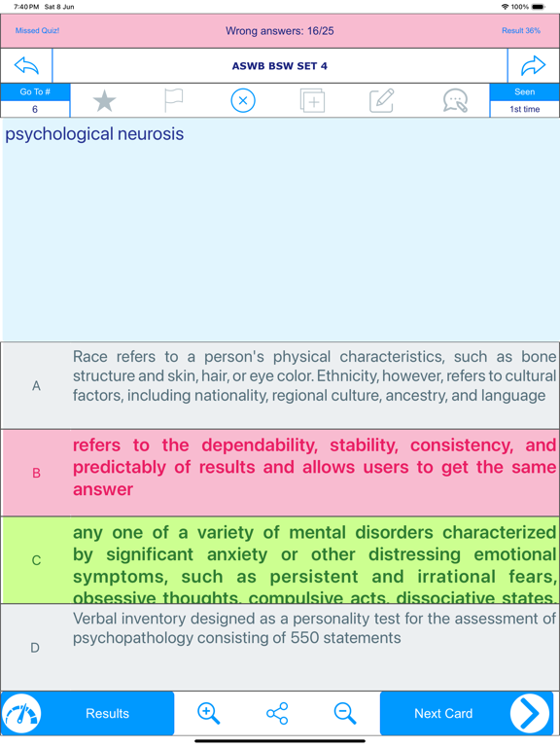
Task: Flag this card with the flag icon
Action: [173, 100]
